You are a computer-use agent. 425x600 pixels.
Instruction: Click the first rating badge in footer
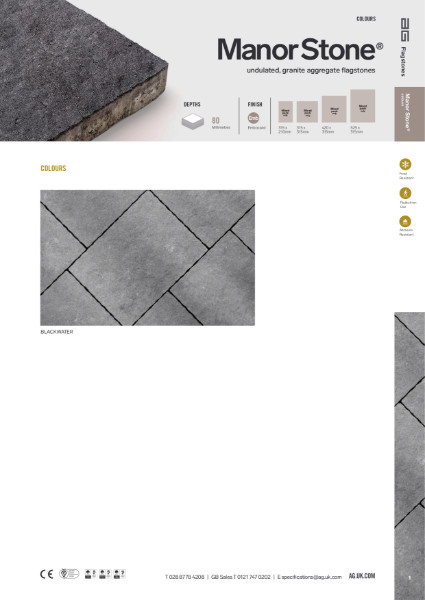point(90,574)
